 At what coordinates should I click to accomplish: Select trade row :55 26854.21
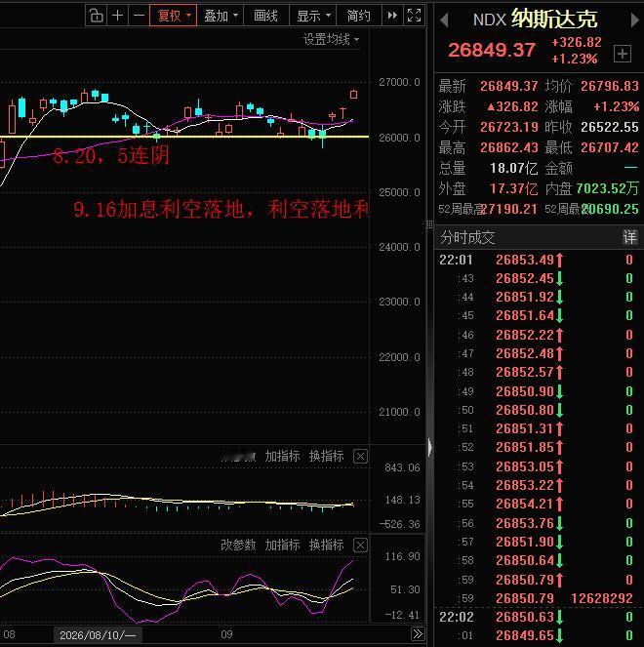pos(539,504)
